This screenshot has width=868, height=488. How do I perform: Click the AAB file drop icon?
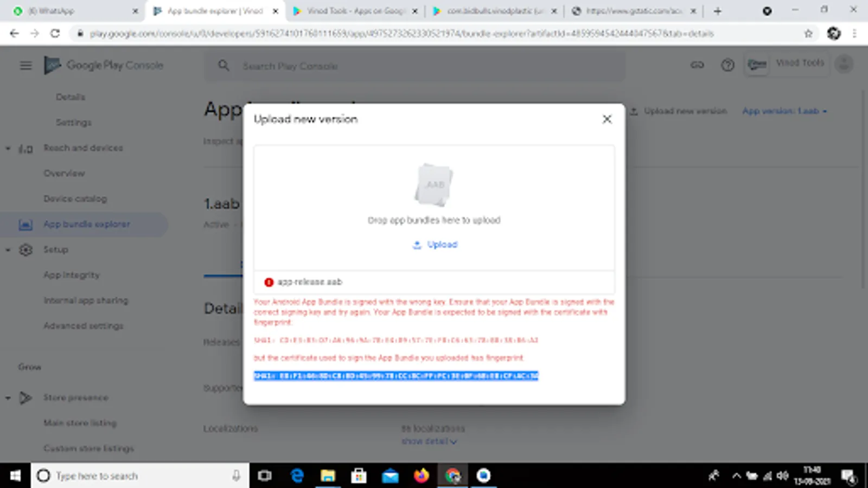click(433, 185)
